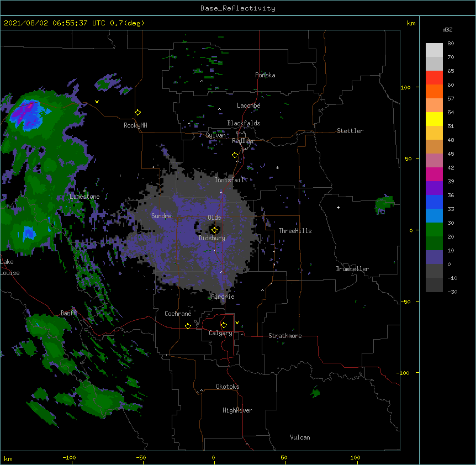
Task: Select the 33 dBZ blue legend swatch
Action: coord(434,202)
